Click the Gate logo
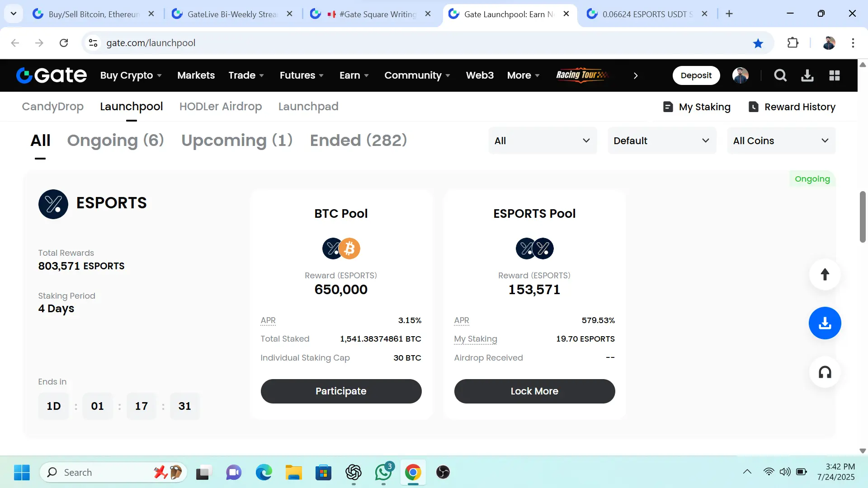 pos(51,75)
